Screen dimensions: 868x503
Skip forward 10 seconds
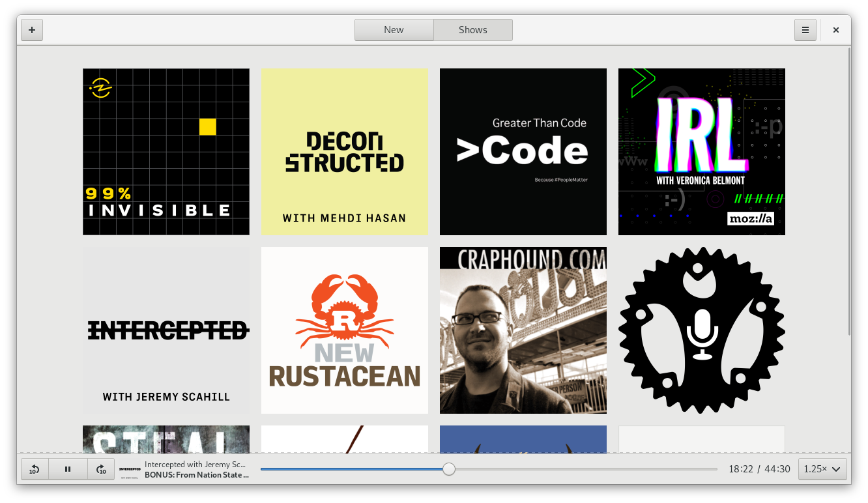tap(101, 469)
